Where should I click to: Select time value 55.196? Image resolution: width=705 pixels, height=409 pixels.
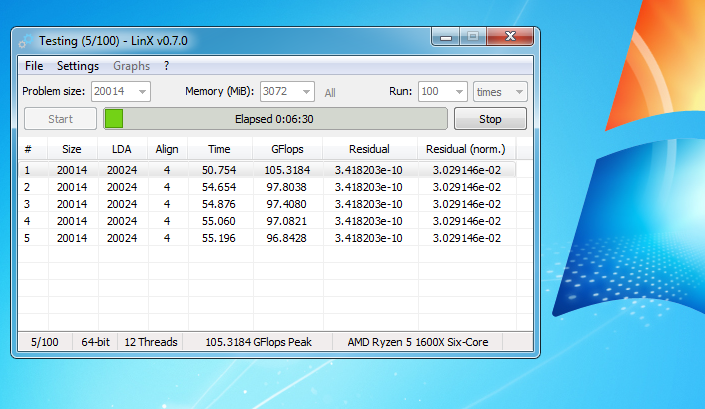click(x=219, y=239)
